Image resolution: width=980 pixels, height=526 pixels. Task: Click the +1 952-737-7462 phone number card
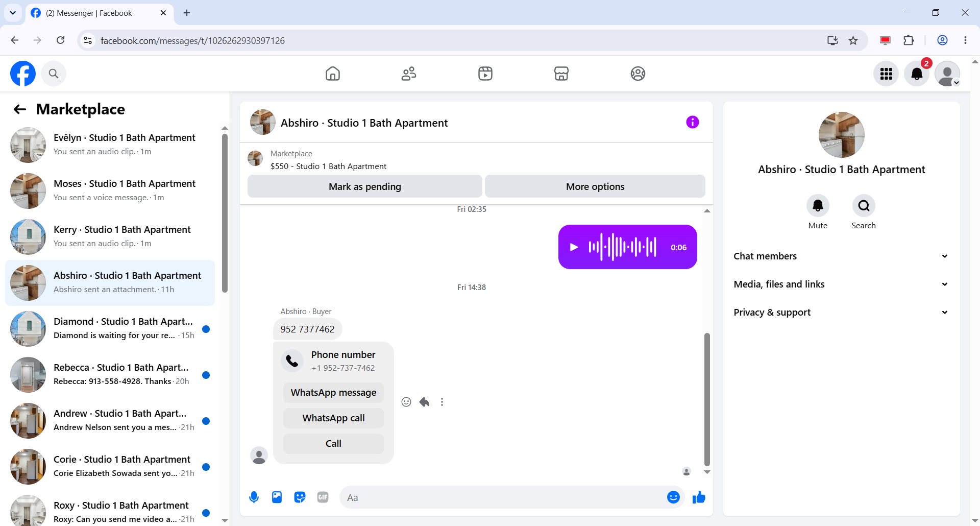coord(333,361)
